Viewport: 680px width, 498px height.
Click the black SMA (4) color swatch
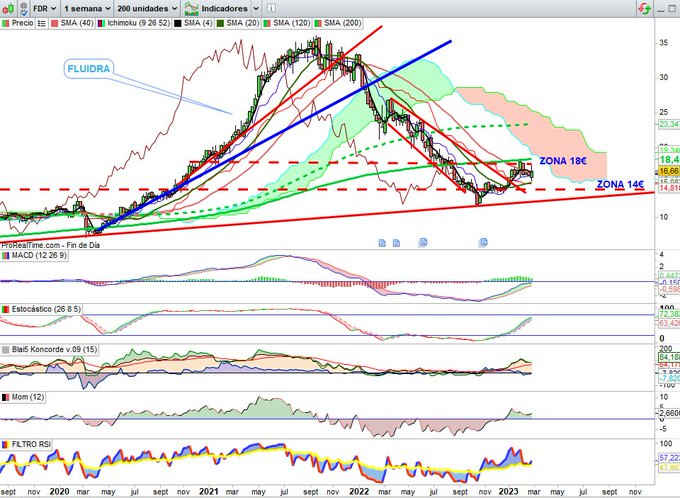(x=178, y=23)
